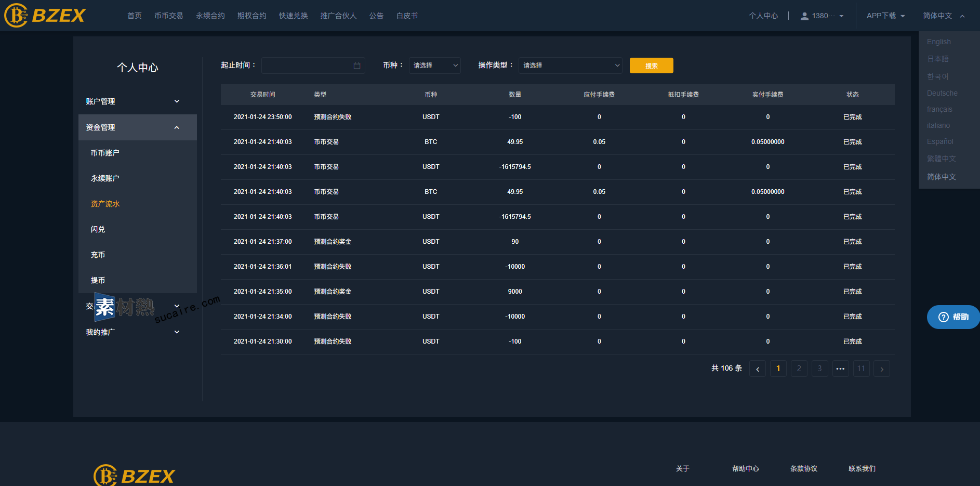The image size is (980, 486).
Task: Open 帮助中心 footer link
Action: (x=745, y=468)
